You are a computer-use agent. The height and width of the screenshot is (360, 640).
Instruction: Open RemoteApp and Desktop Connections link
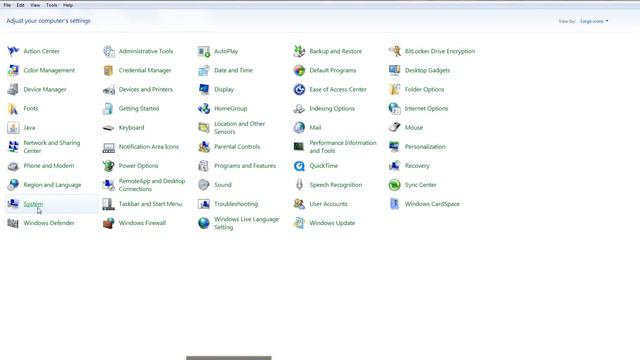[x=152, y=185]
